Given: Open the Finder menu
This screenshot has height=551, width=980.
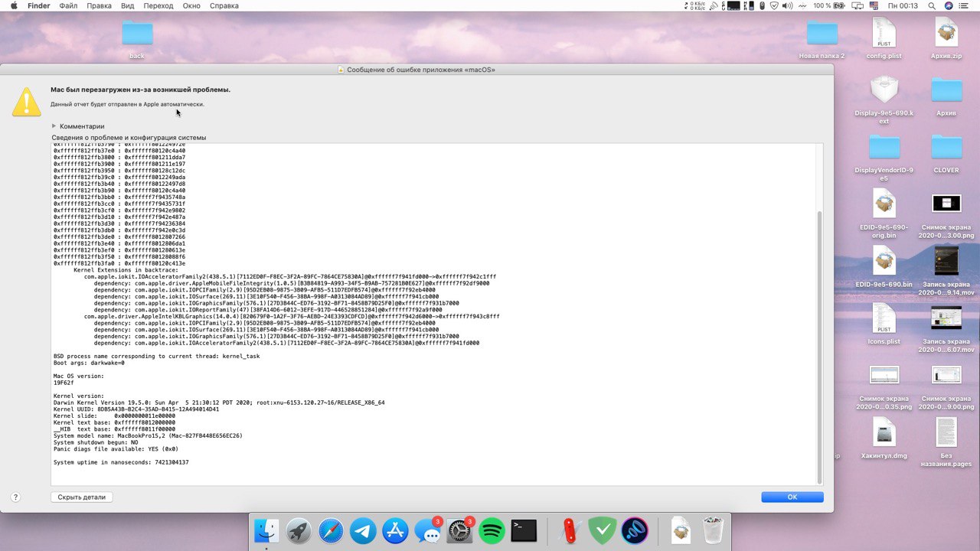Looking at the screenshot, I should point(39,5).
